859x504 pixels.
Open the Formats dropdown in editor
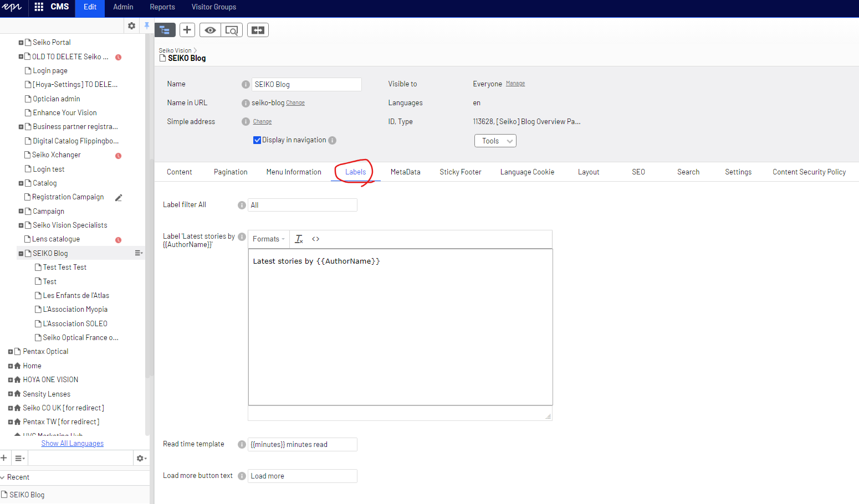tap(268, 239)
